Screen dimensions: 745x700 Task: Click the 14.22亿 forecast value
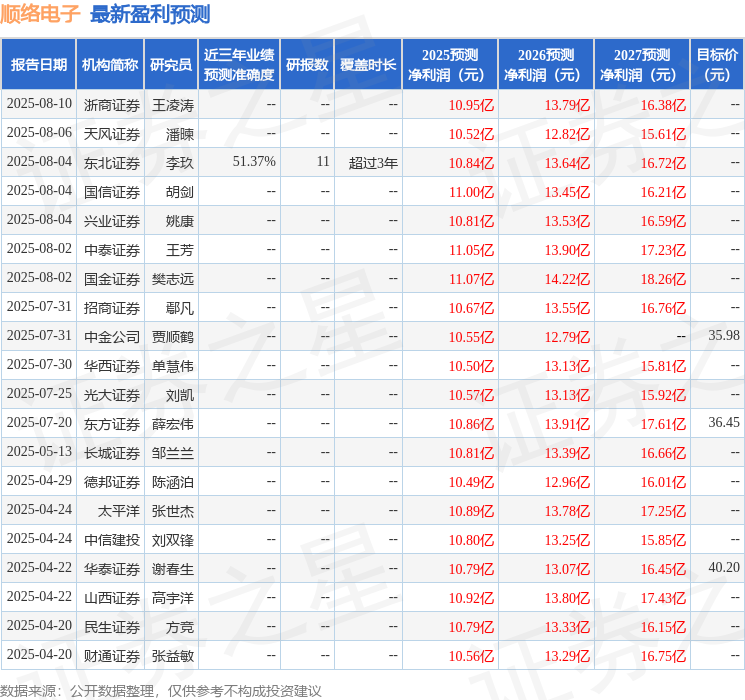pos(567,279)
